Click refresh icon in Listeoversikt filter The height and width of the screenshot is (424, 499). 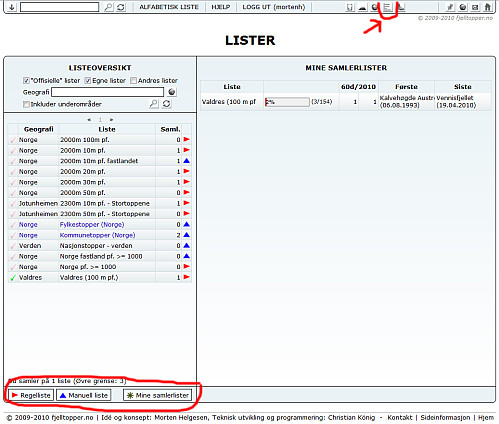pyautogui.click(x=167, y=104)
